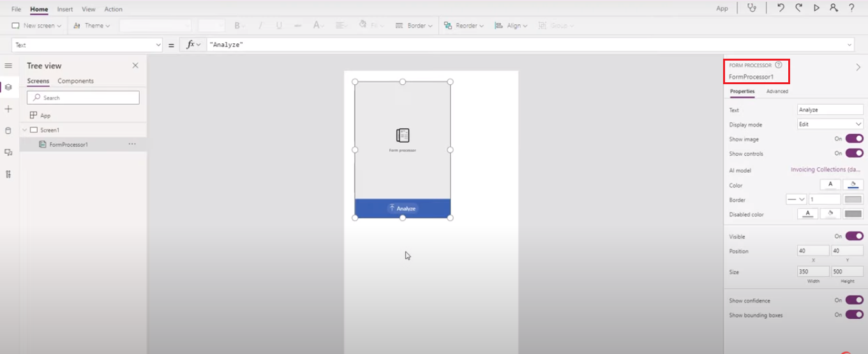This screenshot has height=354, width=868.
Task: Open the Action menu tab
Action: point(114,9)
